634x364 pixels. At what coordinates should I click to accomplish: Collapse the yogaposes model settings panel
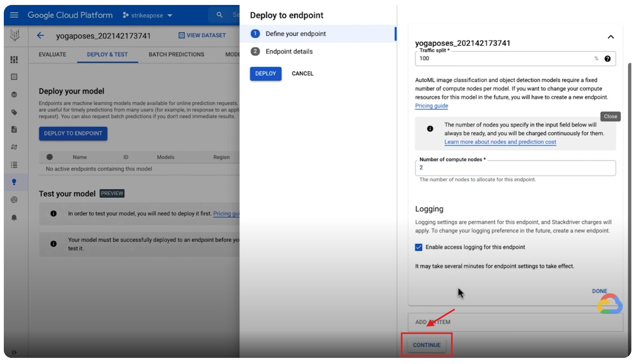(610, 37)
